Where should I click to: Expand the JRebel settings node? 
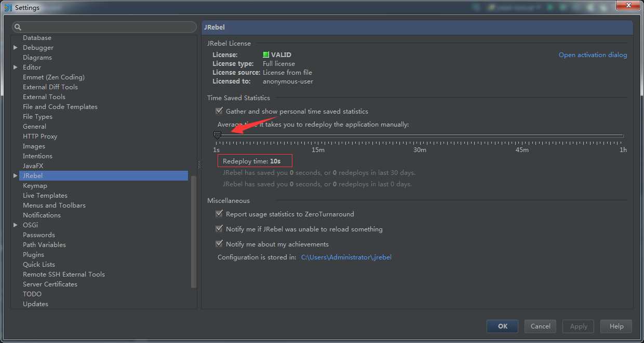pyautogui.click(x=16, y=175)
